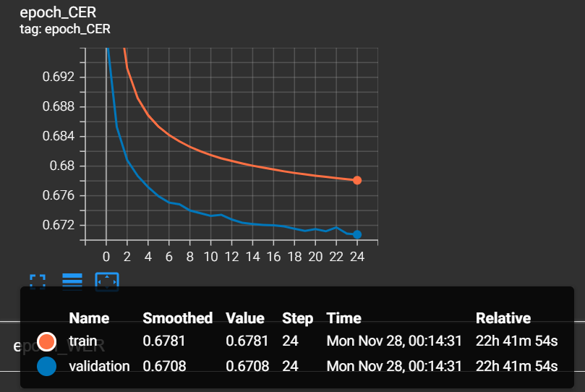Click the blue validation color swatch

[46, 366]
